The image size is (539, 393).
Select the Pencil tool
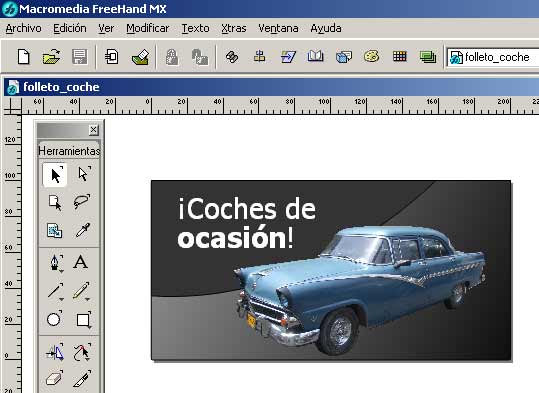[x=81, y=291]
